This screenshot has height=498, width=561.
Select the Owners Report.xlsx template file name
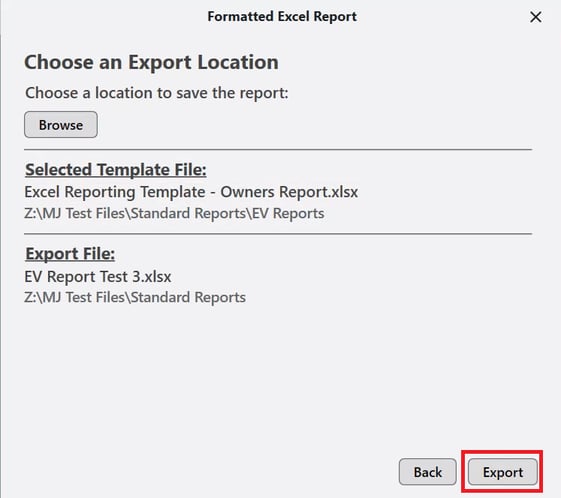click(x=191, y=192)
